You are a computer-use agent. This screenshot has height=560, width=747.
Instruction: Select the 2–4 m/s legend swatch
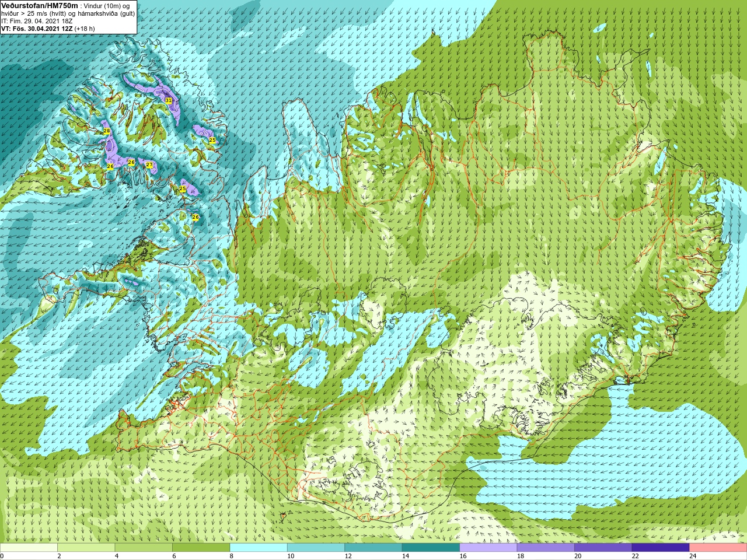pos(86,548)
